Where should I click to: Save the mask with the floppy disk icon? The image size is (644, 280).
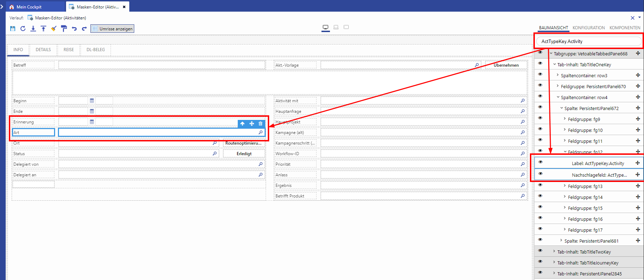(x=13, y=29)
